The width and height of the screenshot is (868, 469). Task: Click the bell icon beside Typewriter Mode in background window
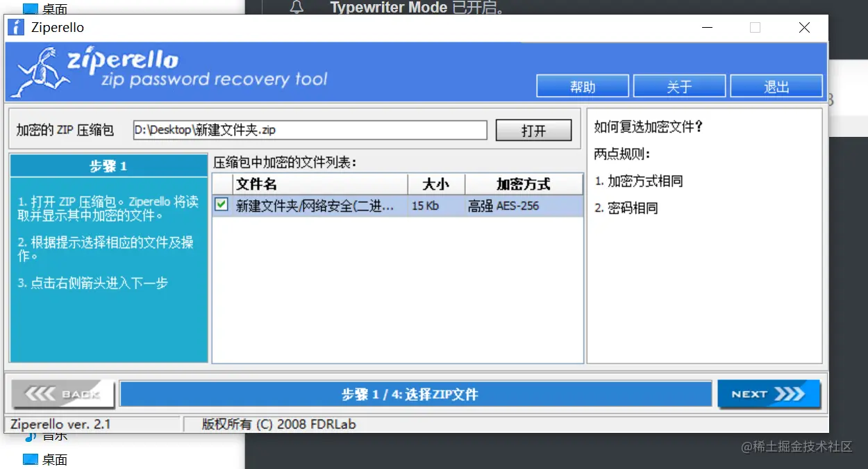click(297, 8)
